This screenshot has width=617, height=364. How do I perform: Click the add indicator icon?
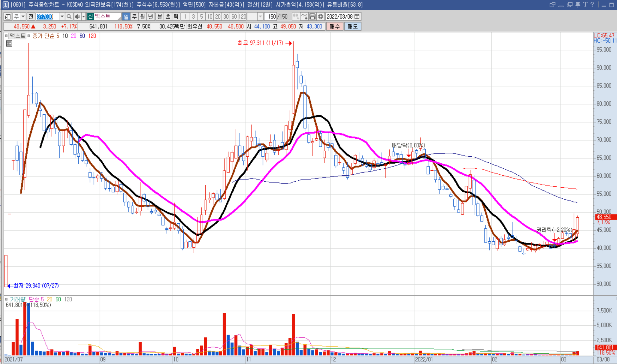click(304, 17)
